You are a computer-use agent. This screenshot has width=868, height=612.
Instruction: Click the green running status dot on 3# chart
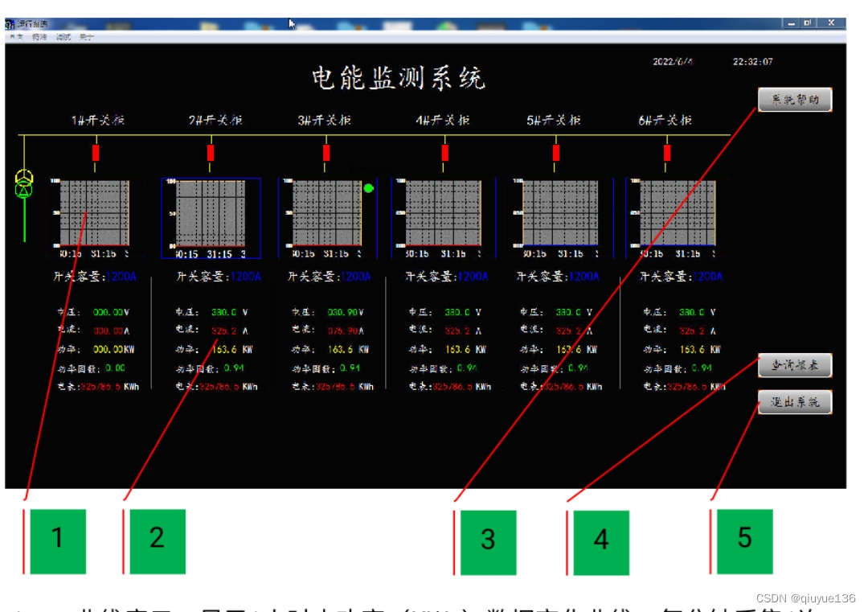tap(366, 187)
